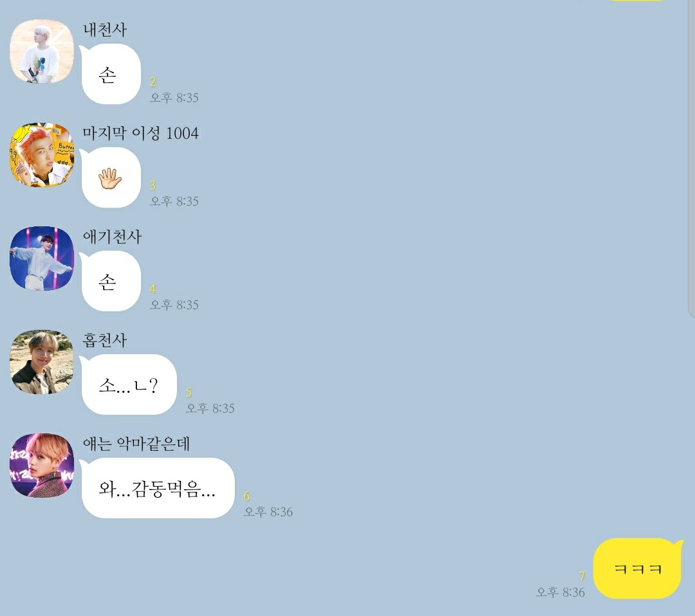Open 애기천사's profile picture
695x616 pixels.
click(42, 258)
